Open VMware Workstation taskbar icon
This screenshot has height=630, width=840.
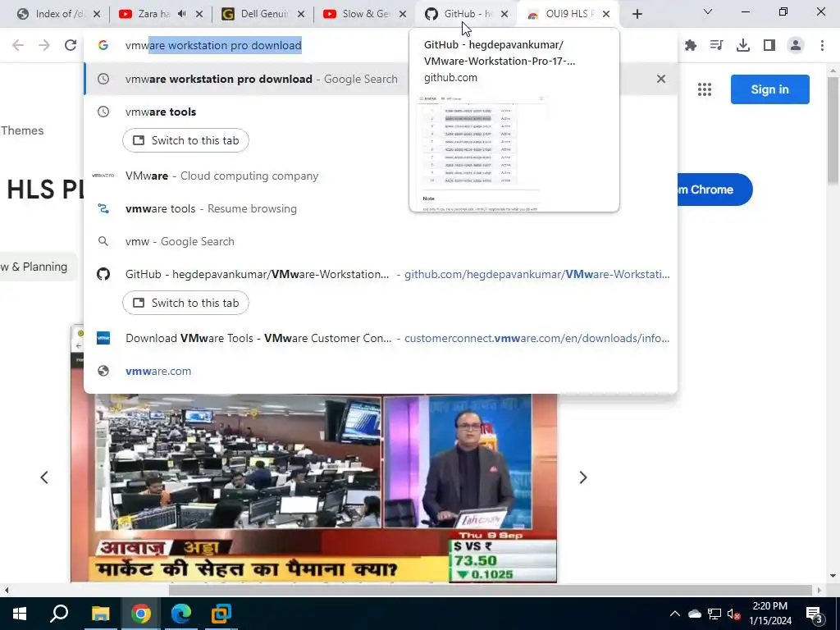pos(221,614)
